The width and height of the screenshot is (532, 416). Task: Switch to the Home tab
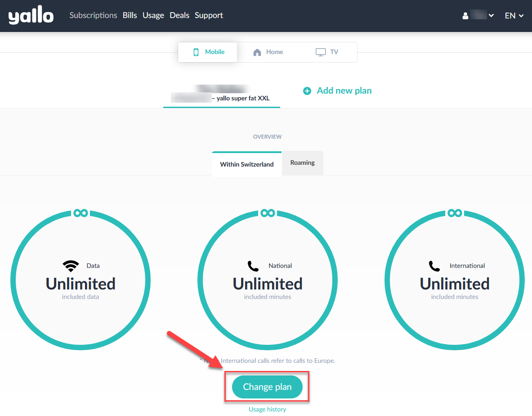coord(268,52)
